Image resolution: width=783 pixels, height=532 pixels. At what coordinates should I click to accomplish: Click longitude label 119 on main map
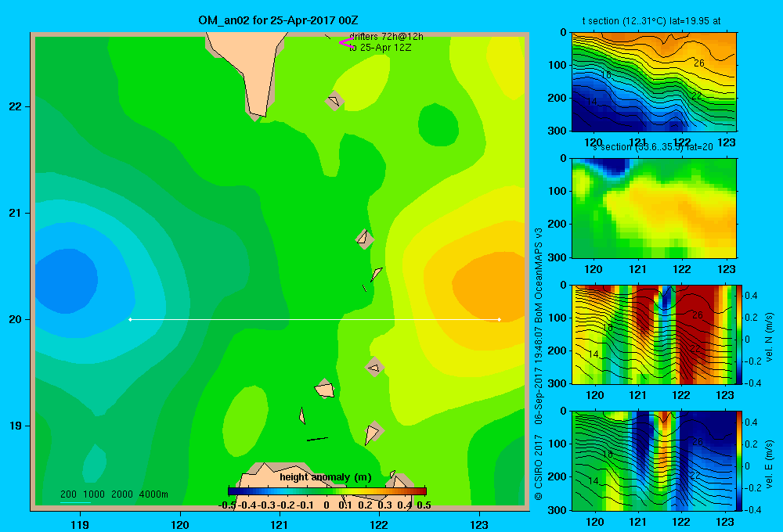tap(80, 524)
